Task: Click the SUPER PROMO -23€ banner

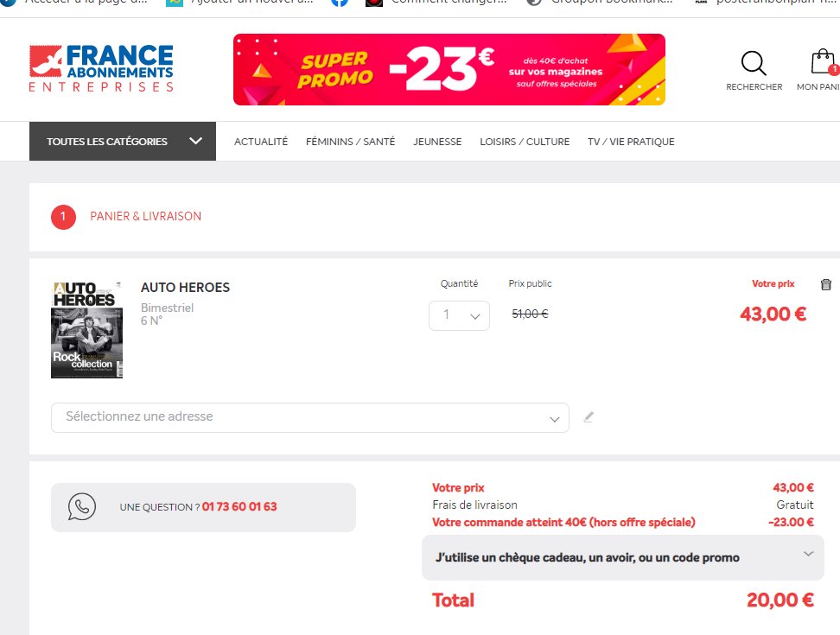Action: (449, 70)
